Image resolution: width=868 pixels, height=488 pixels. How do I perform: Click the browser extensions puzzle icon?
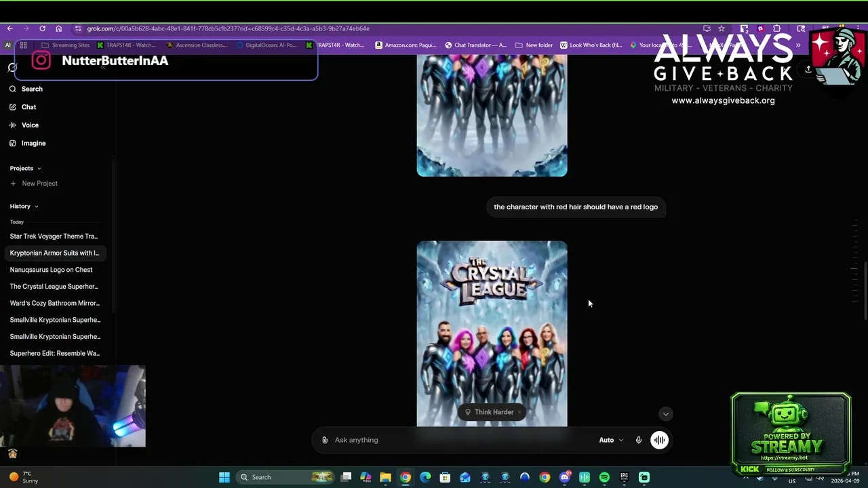776,28
